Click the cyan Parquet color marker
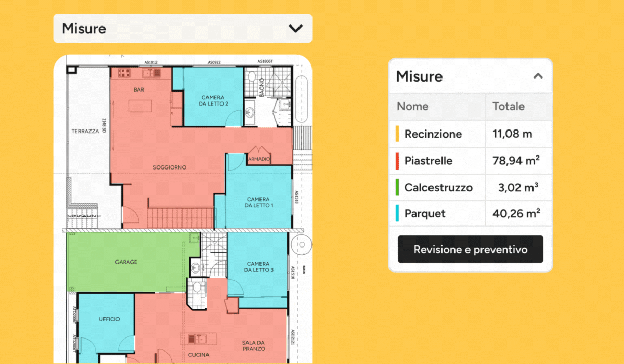624x364 pixels. click(397, 214)
